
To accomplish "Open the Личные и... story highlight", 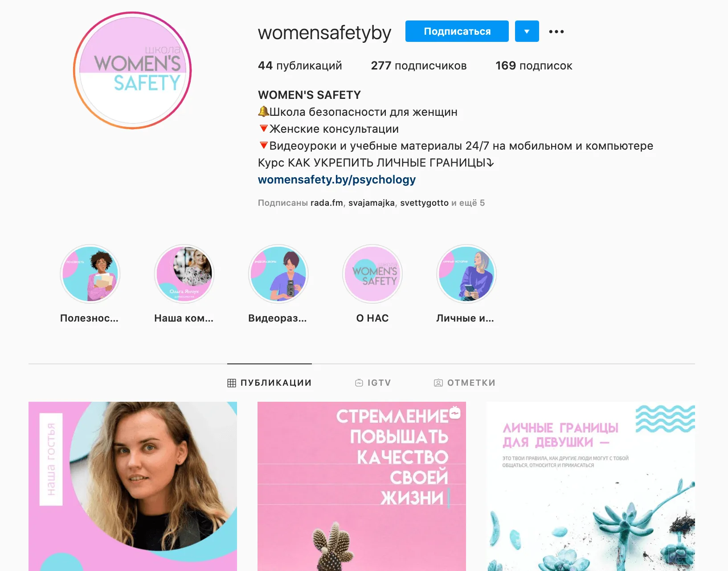I will click(x=466, y=274).
